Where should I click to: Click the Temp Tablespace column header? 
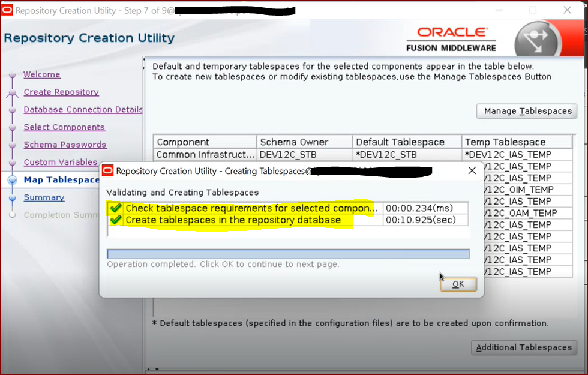tap(517, 142)
